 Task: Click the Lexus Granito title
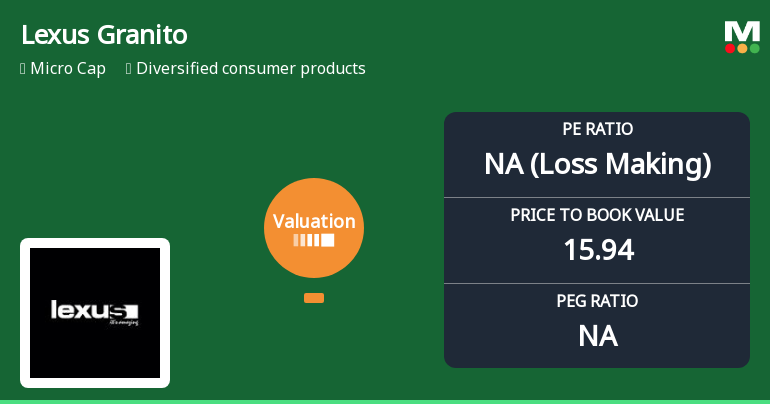click(x=104, y=35)
